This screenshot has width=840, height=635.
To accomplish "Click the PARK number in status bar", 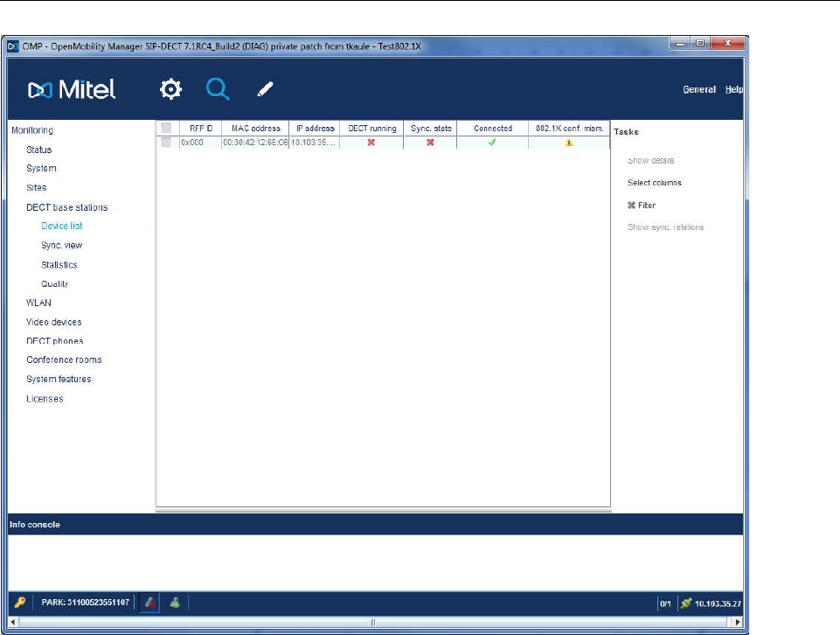I will [86, 603].
